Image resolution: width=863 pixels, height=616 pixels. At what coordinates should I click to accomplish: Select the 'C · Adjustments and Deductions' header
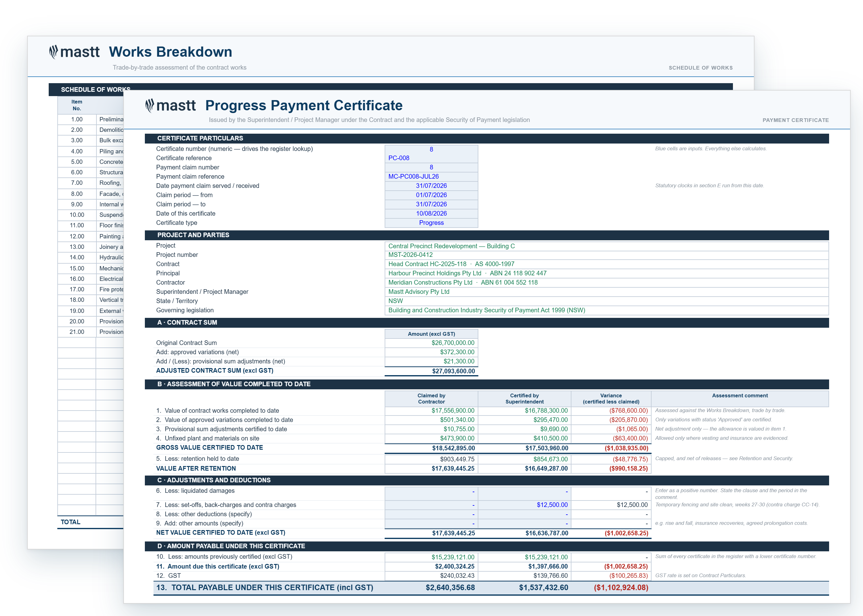click(487, 480)
